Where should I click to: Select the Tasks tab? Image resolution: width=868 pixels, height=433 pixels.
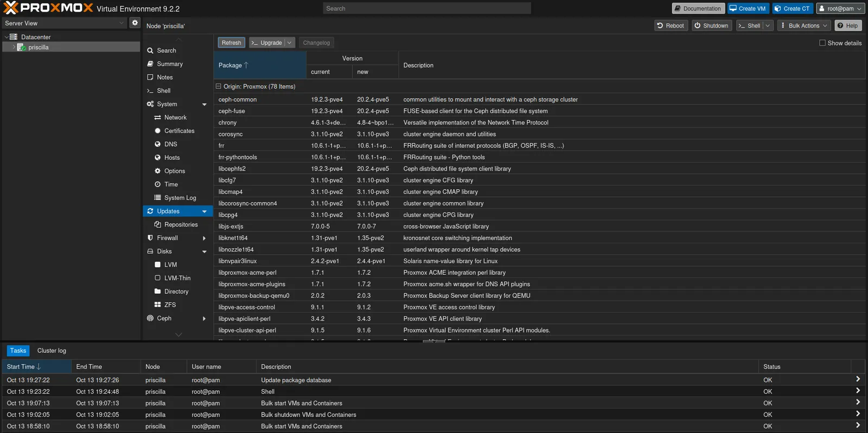[18, 351]
